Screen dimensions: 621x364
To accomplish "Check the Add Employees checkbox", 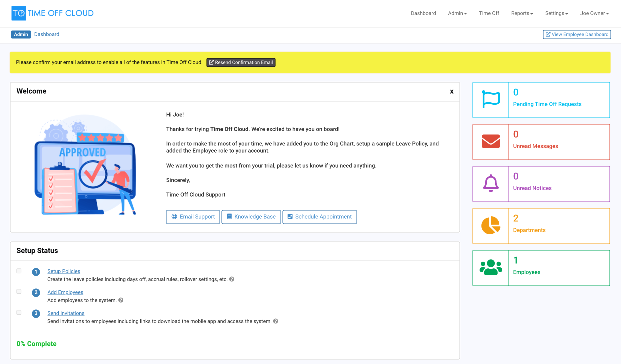I will pos(19,291).
